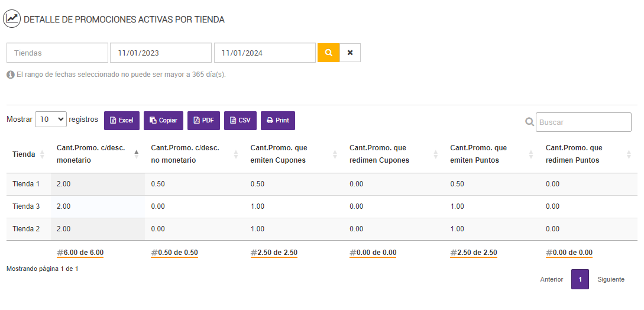Print the table with Print button
The image size is (644, 310).
click(x=278, y=121)
